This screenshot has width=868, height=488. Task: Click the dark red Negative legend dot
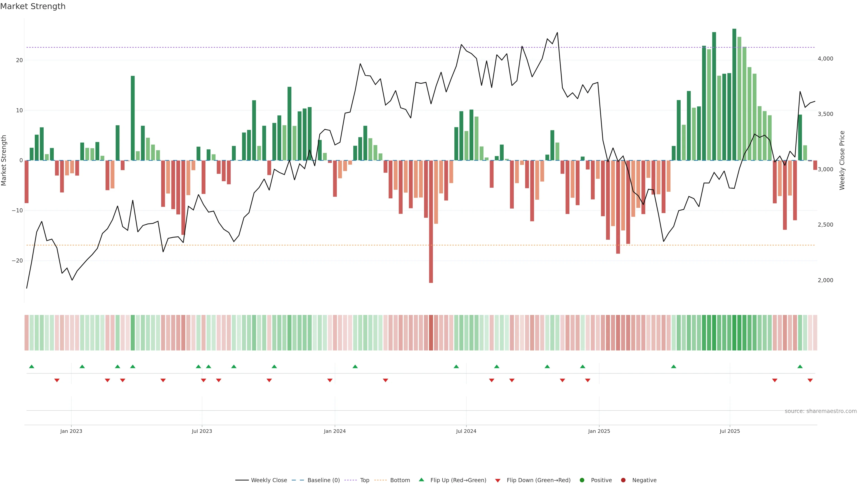pyautogui.click(x=623, y=480)
